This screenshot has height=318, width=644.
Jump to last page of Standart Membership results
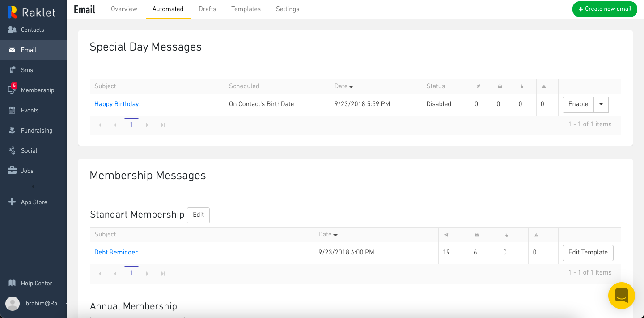[163, 273]
